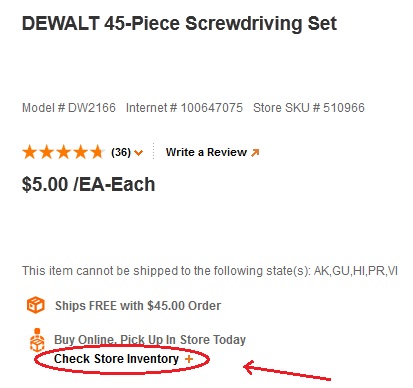The width and height of the screenshot is (413, 388).
Task: Click the Model # DW2166 text
Action: (69, 108)
